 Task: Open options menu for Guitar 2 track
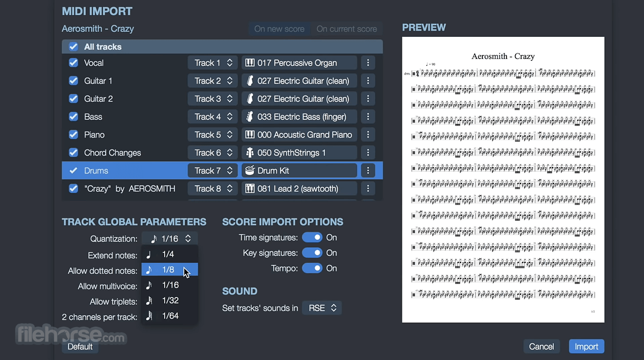coord(368,99)
